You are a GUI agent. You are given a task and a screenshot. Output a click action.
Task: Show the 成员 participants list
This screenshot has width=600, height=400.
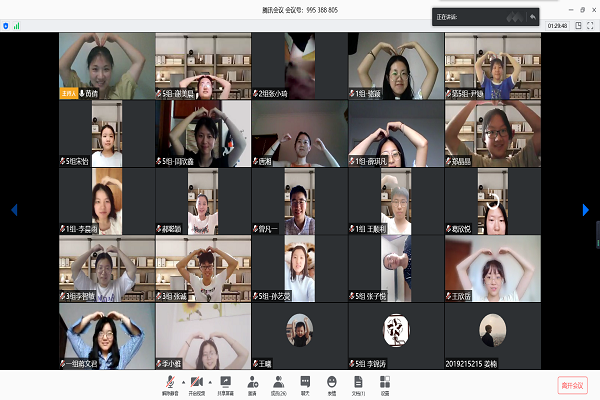[278, 381]
